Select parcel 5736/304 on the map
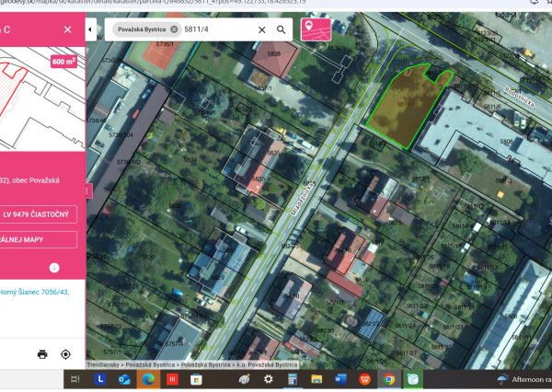 point(121,135)
